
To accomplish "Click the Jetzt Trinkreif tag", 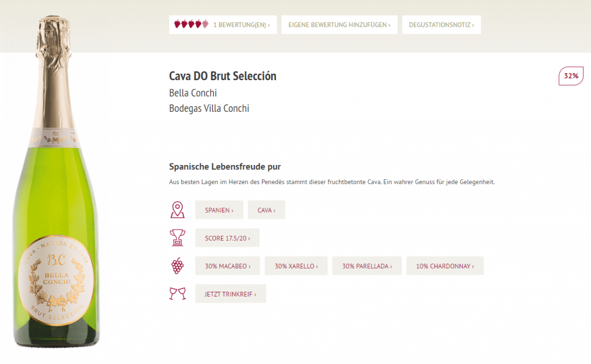I will (x=230, y=294).
